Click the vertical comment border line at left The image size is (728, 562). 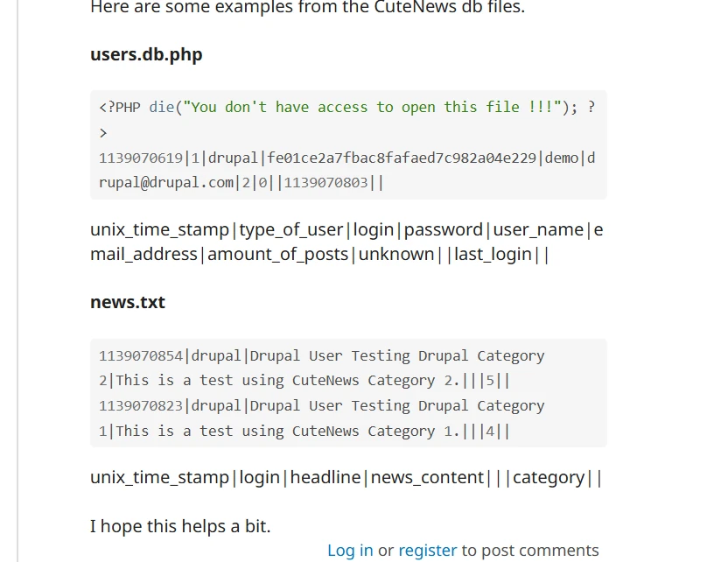tap(17, 281)
